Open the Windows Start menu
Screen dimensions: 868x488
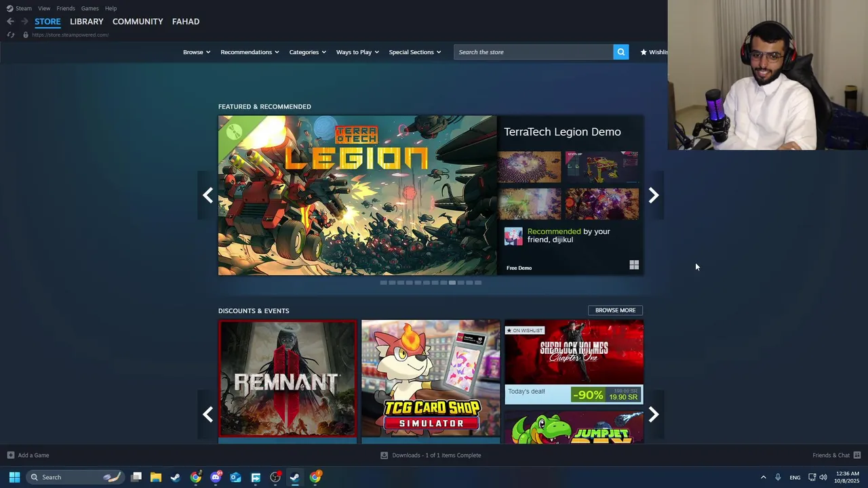click(x=14, y=477)
